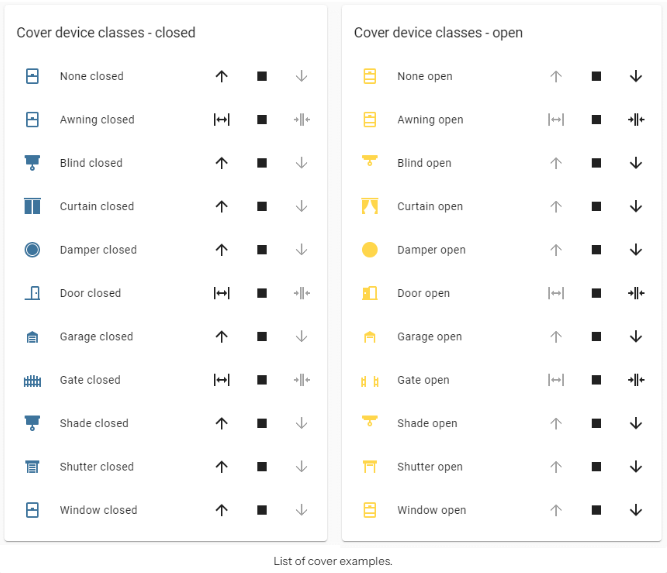Open the None closed cover with up arrow
667x573 pixels.
[222, 76]
